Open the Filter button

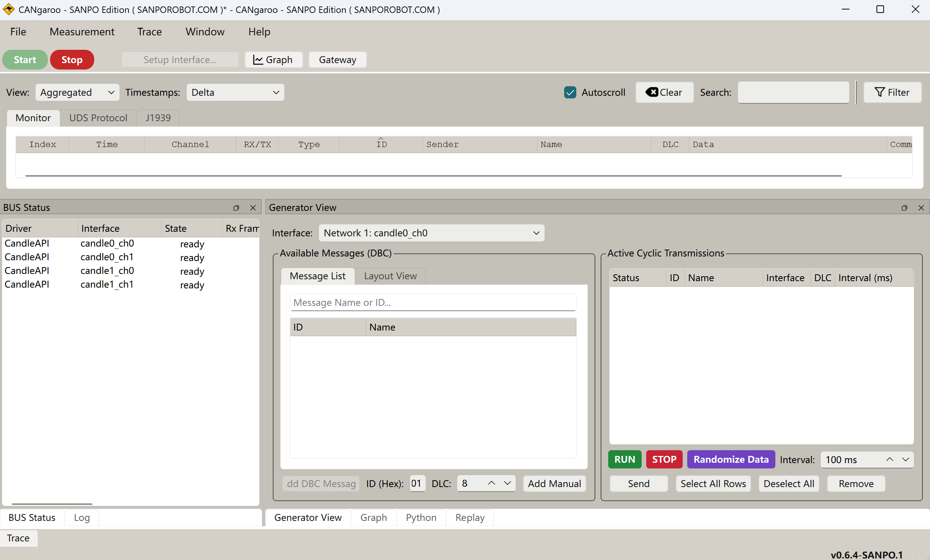[892, 92]
